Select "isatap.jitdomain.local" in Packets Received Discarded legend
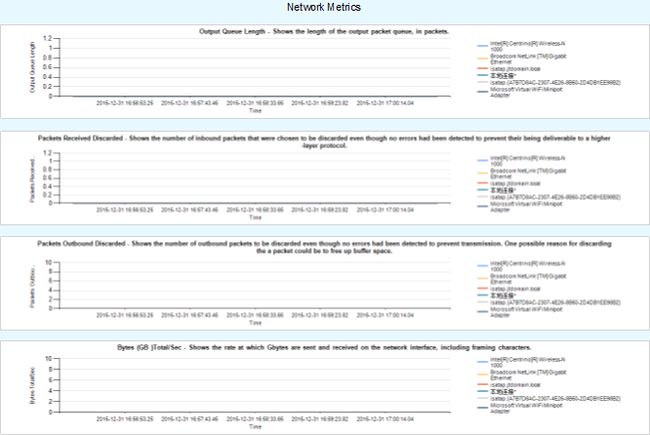The width and height of the screenshot is (650, 435). (x=515, y=183)
